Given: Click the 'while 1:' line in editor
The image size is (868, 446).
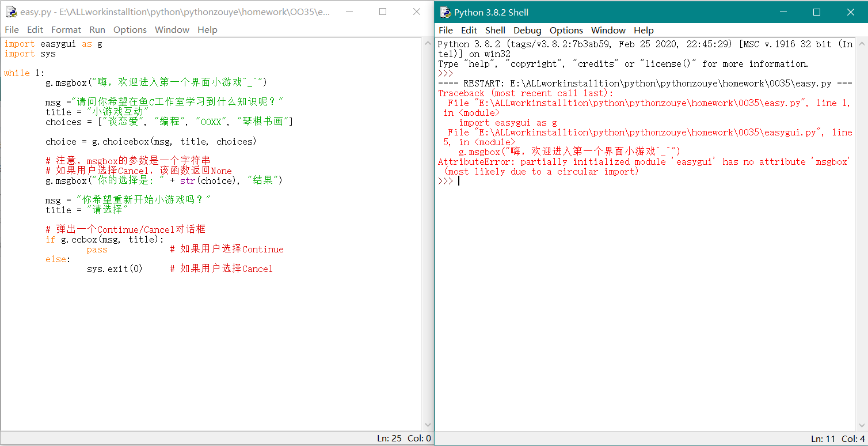Looking at the screenshot, I should [x=24, y=73].
